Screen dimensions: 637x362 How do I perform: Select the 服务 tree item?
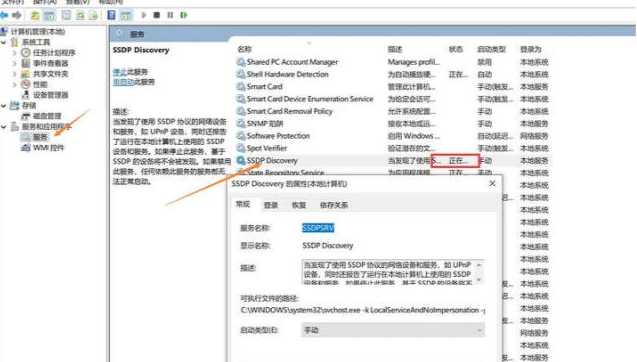click(40, 137)
